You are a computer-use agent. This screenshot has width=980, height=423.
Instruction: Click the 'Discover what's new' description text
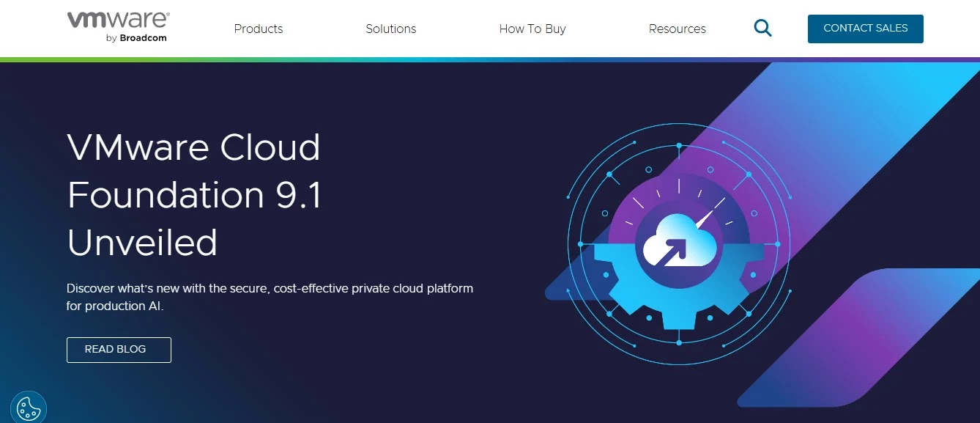point(270,297)
